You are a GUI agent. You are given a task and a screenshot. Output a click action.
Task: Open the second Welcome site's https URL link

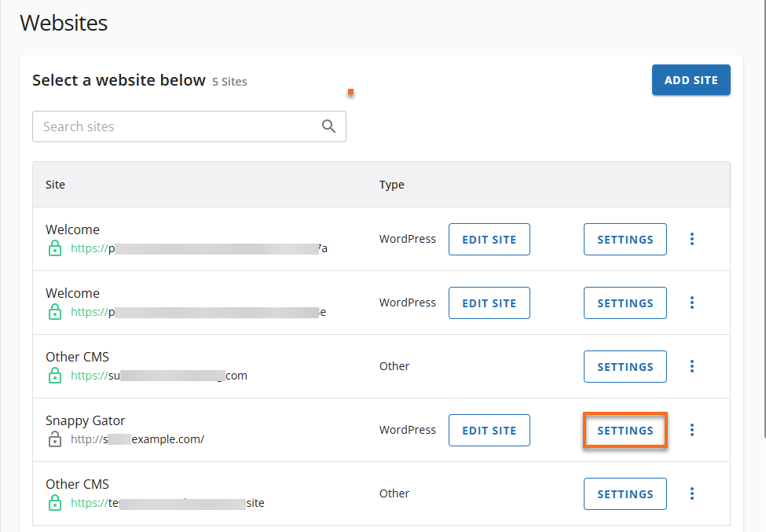tap(198, 312)
